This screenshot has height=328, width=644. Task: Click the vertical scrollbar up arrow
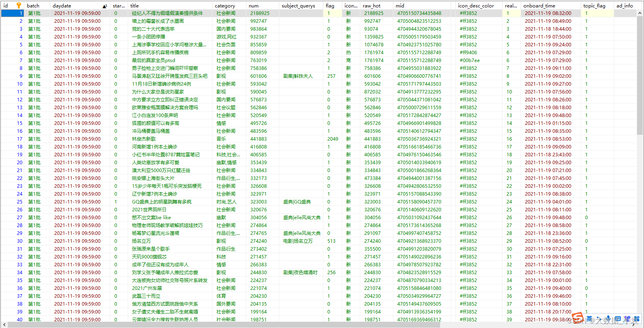pyautogui.click(x=640, y=13)
